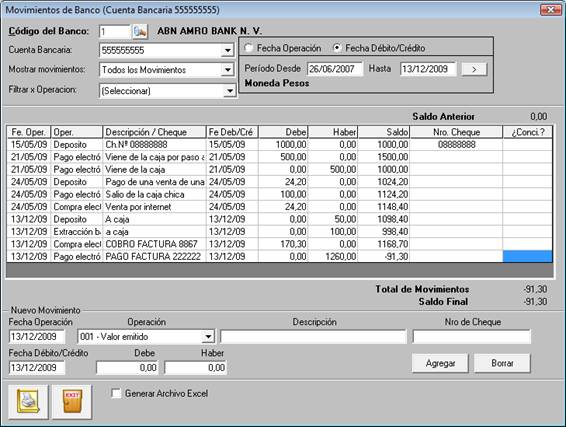
Task: Click the Borrar button
Action: point(502,363)
